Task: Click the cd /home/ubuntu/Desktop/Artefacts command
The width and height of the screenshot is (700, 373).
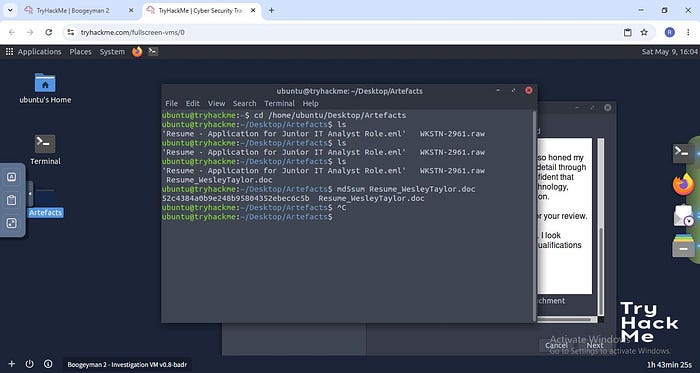Action: pos(330,115)
